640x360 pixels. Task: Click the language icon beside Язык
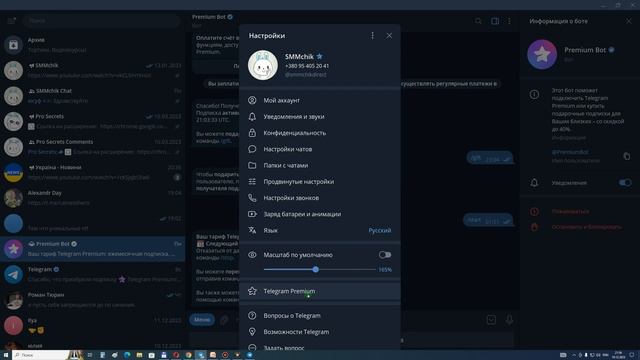pyautogui.click(x=252, y=230)
